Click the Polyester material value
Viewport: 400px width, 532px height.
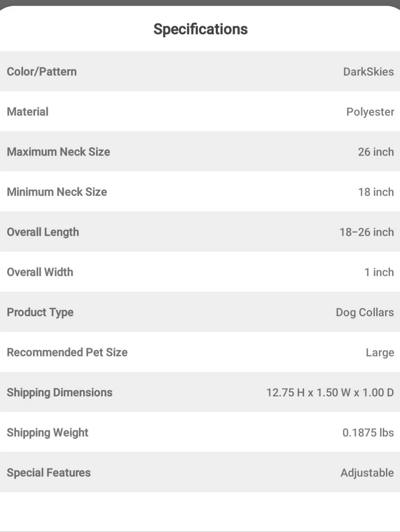coord(370,112)
